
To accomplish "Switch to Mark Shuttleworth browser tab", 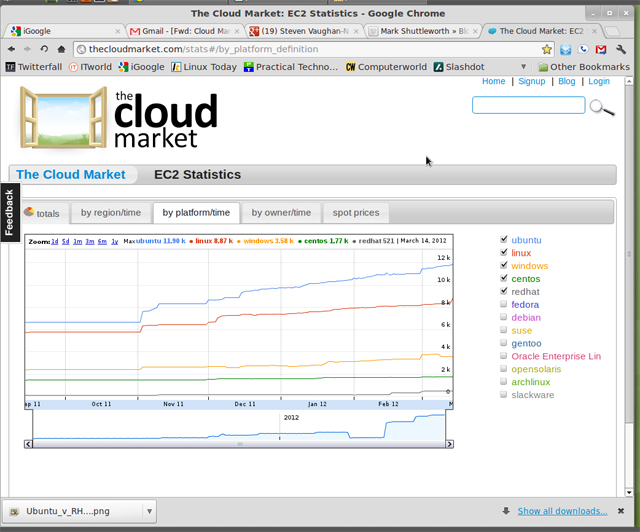I will [422, 31].
